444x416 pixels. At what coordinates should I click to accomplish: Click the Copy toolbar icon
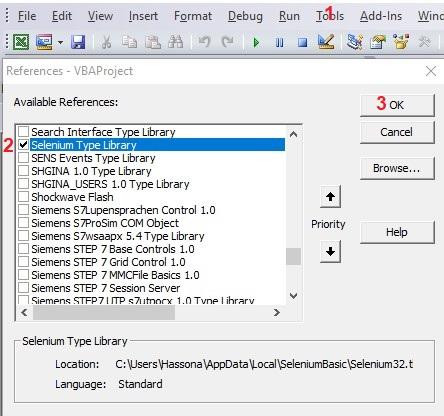[129, 42]
